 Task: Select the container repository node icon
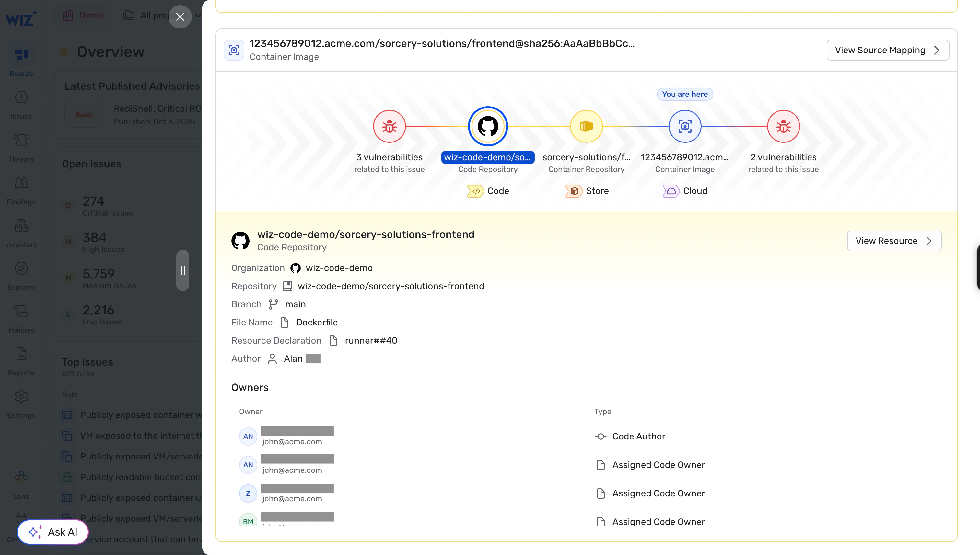(586, 126)
